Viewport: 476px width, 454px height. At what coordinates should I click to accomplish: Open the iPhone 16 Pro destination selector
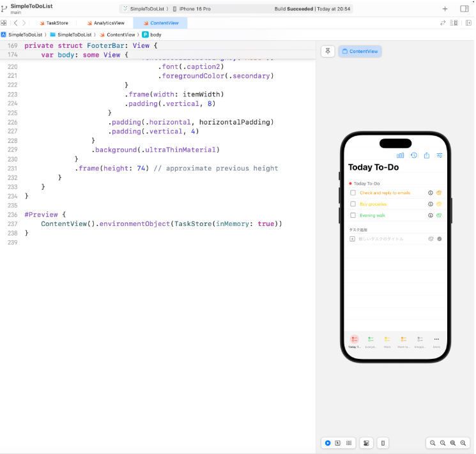pos(191,9)
